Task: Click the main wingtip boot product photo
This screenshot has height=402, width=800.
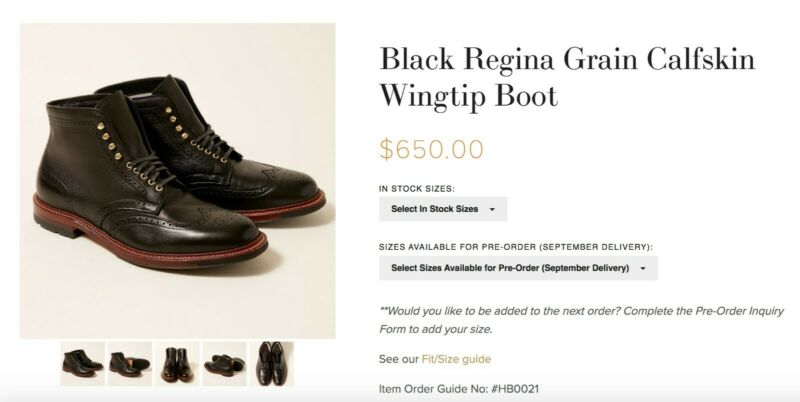Action: [177, 180]
